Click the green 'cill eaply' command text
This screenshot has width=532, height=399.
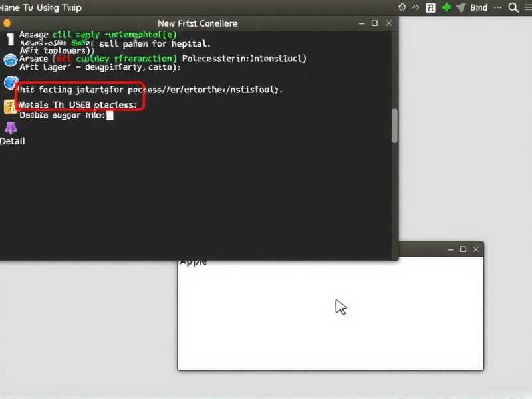click(74, 34)
